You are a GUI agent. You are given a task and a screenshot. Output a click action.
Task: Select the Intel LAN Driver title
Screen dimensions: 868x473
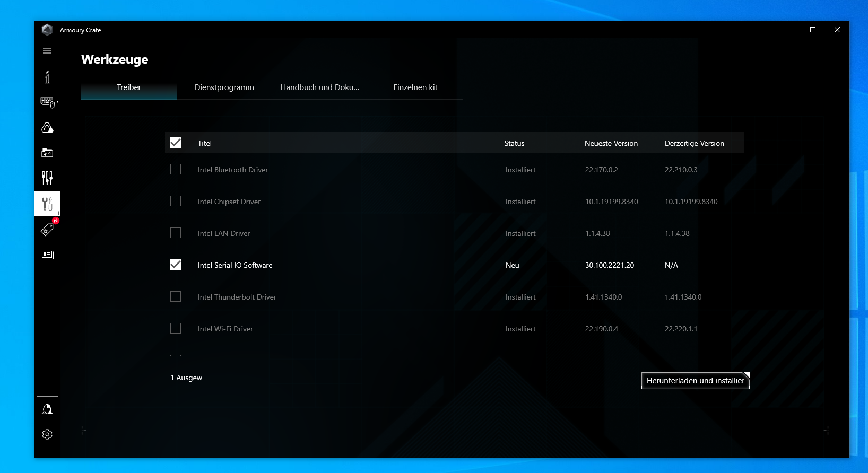pyautogui.click(x=224, y=233)
